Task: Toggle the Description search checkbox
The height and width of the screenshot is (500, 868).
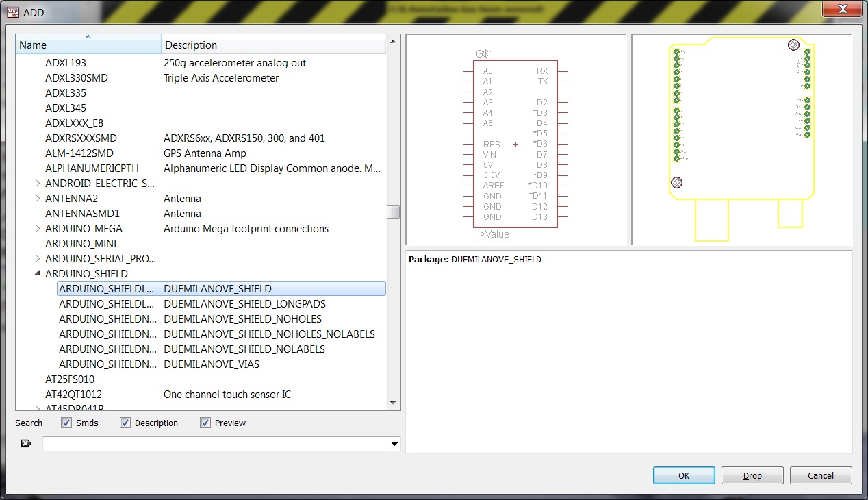Action: pos(125,423)
